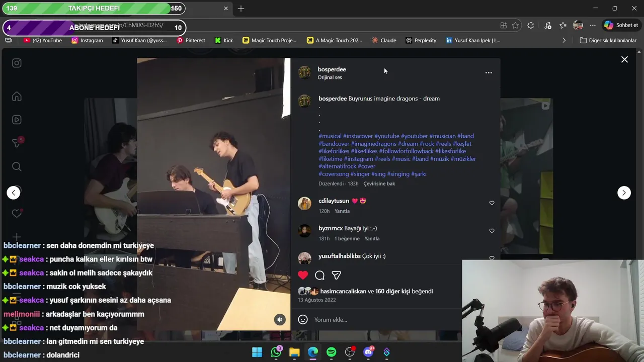644x362 pixels.
Task: Unlike the post via red heart
Action: (x=303, y=275)
